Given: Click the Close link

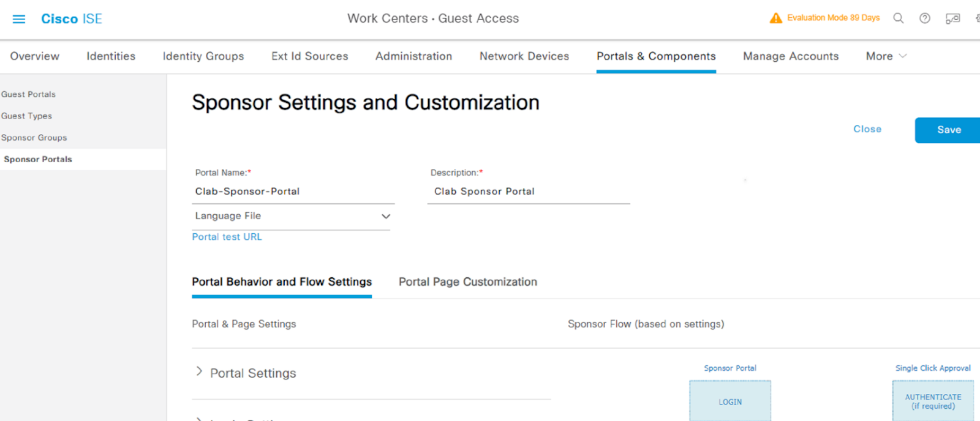Looking at the screenshot, I should pyautogui.click(x=867, y=129).
